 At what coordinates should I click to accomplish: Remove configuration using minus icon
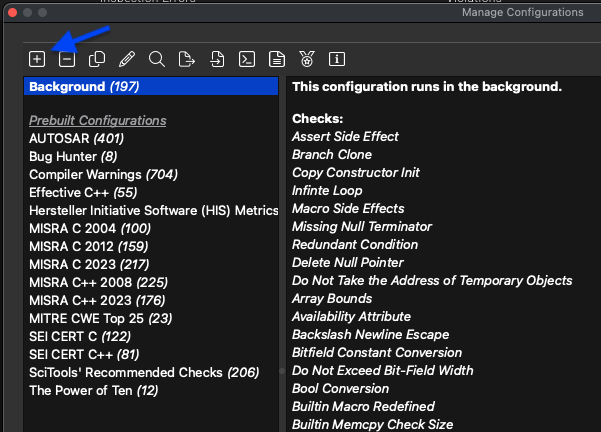point(67,59)
